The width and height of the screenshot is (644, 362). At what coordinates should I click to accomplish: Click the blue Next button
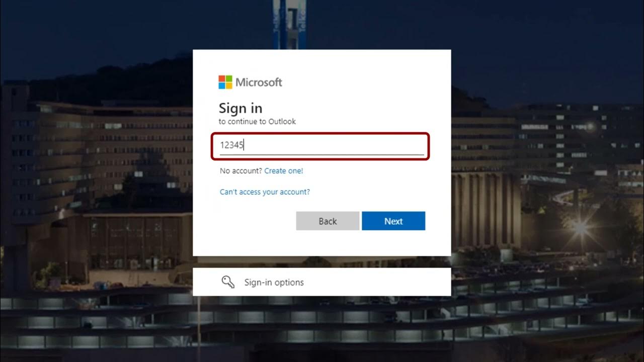pyautogui.click(x=393, y=221)
